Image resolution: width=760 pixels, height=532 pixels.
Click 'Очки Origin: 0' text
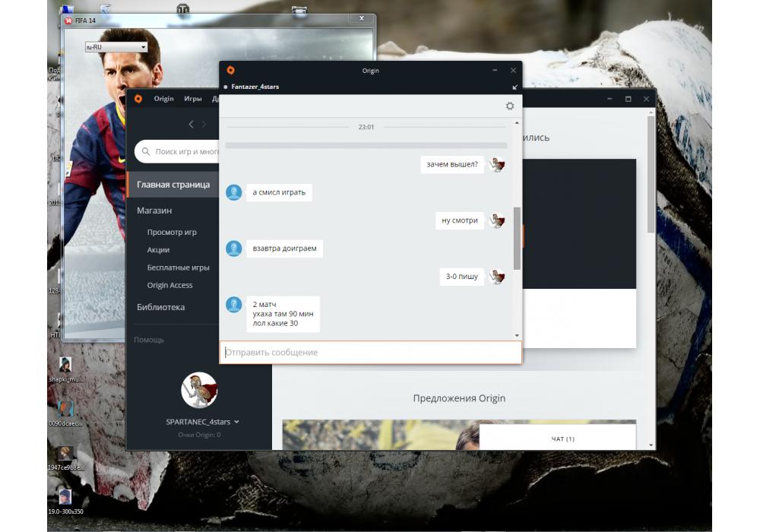point(199,435)
